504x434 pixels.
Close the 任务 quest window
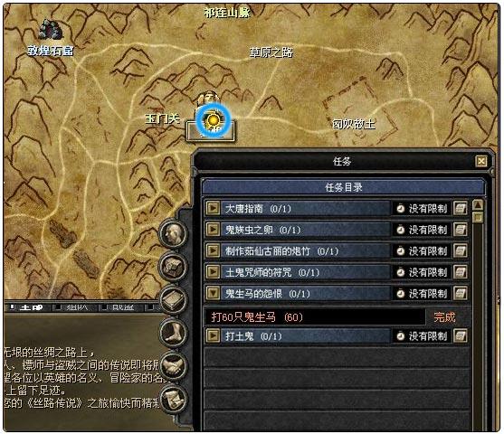pos(481,161)
